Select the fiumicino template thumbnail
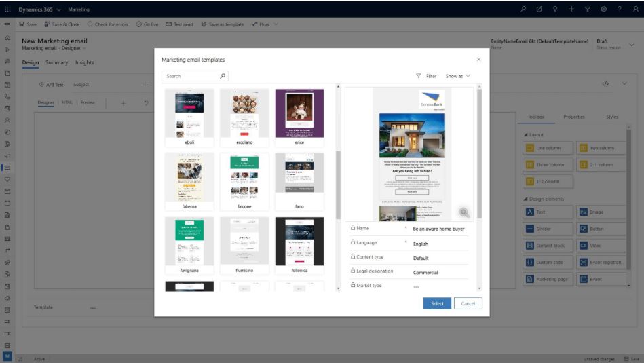Viewport: 644px width, 363px height. (244, 245)
